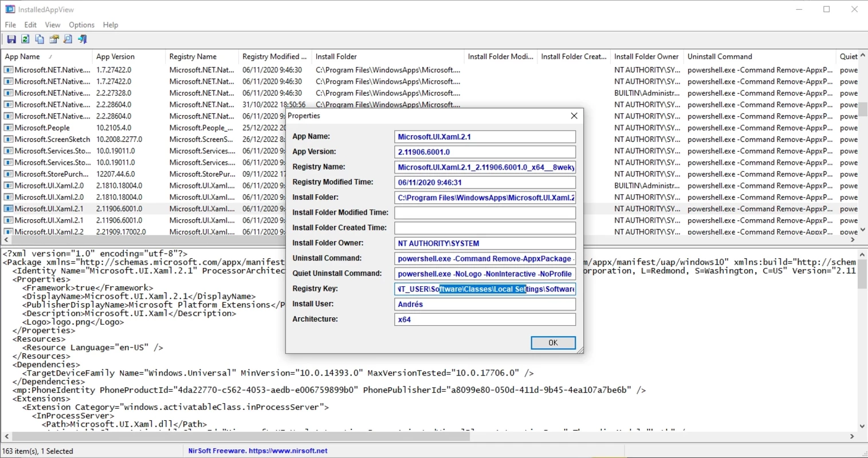Sort by the Install Folder Creat... column header
The width and height of the screenshot is (868, 458).
573,57
